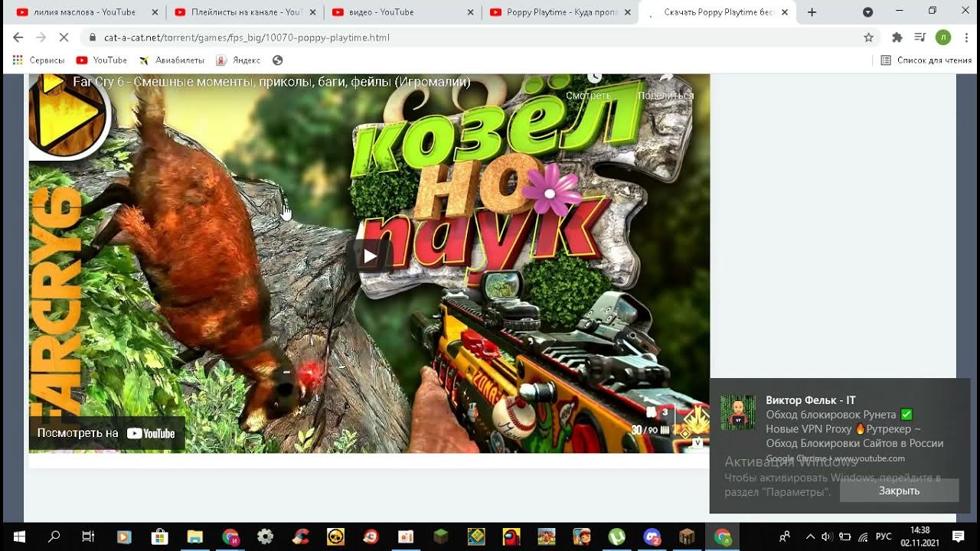Open the tab search dropdown arrow
The width and height of the screenshot is (980, 551).
click(867, 12)
